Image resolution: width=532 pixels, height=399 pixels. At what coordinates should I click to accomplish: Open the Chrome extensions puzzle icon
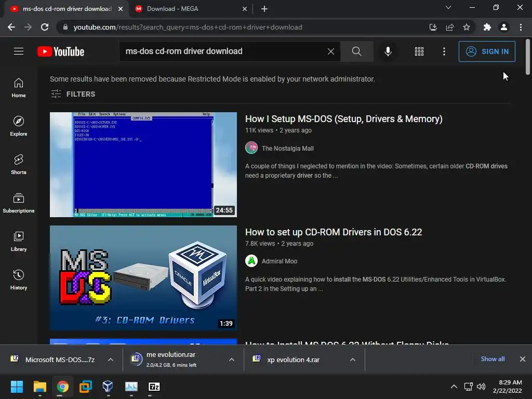coord(487,27)
